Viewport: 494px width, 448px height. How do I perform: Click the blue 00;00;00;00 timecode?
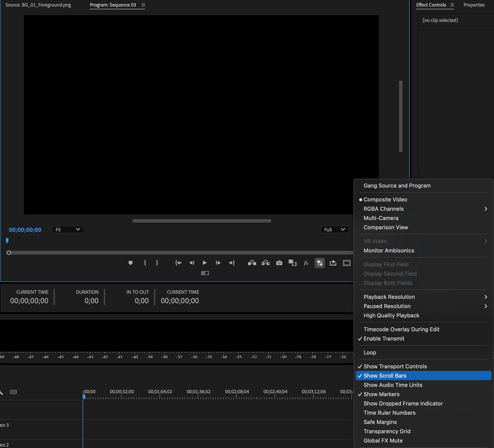click(25, 230)
